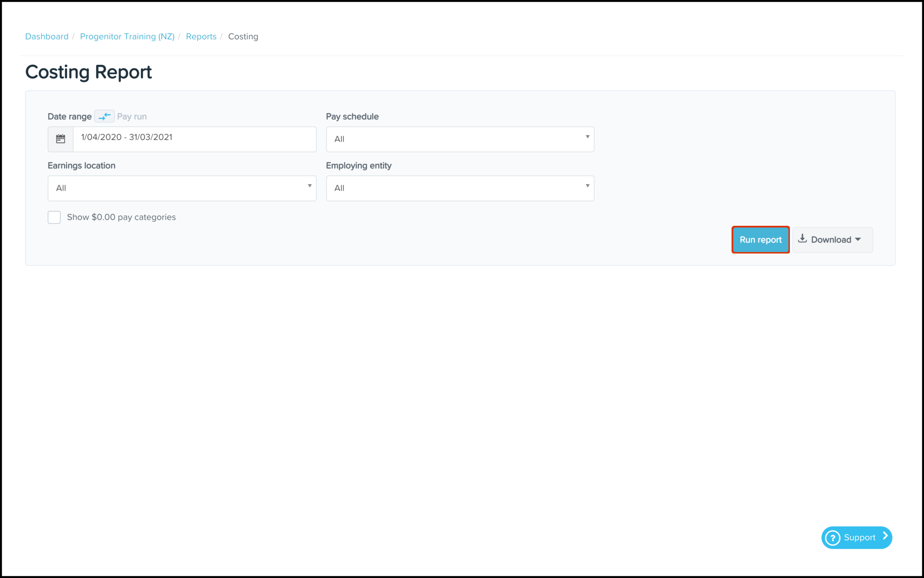Navigate to Reports breadcrumb
Viewport: 924px width, 578px height.
coord(201,36)
